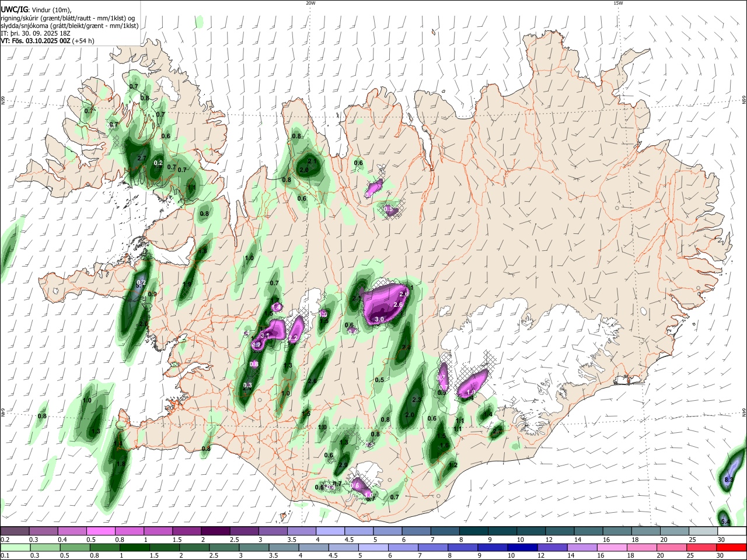Select the white above-30 snow legend swatch
This screenshot has width=747, height=560.
pyautogui.click(x=732, y=531)
